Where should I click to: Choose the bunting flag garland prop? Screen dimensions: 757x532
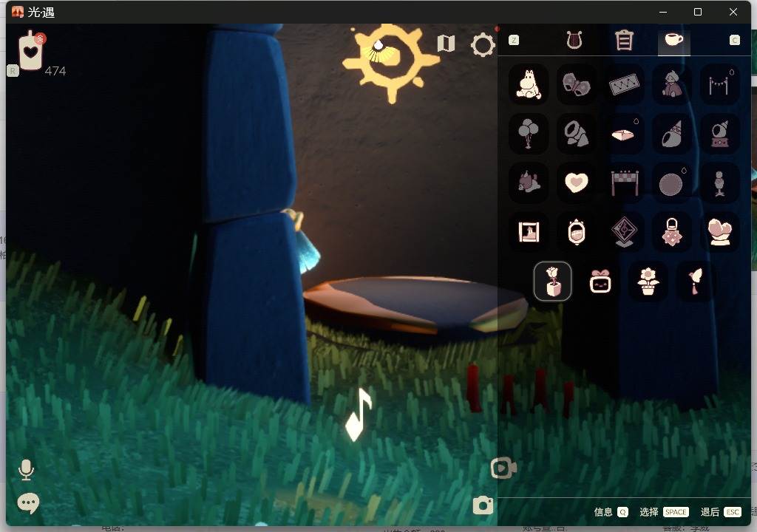[x=720, y=84]
